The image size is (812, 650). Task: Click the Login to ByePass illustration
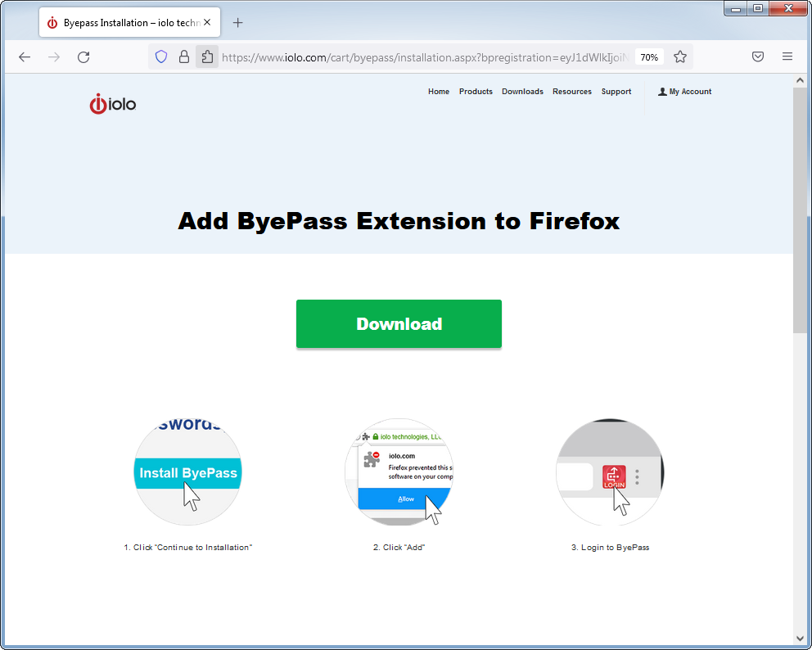point(610,472)
